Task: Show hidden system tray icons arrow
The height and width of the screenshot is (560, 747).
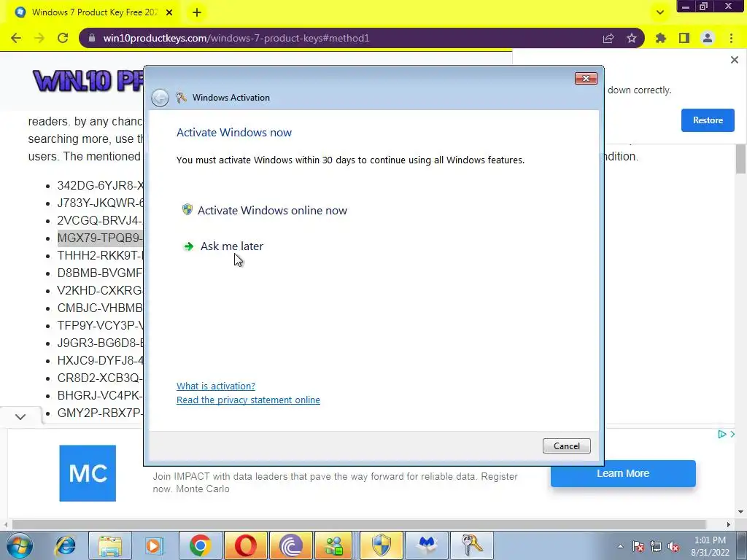Action: [x=620, y=546]
